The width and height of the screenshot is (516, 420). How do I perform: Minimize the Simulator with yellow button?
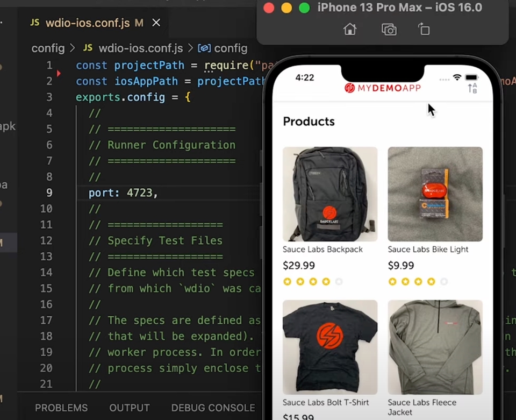tap(286, 8)
